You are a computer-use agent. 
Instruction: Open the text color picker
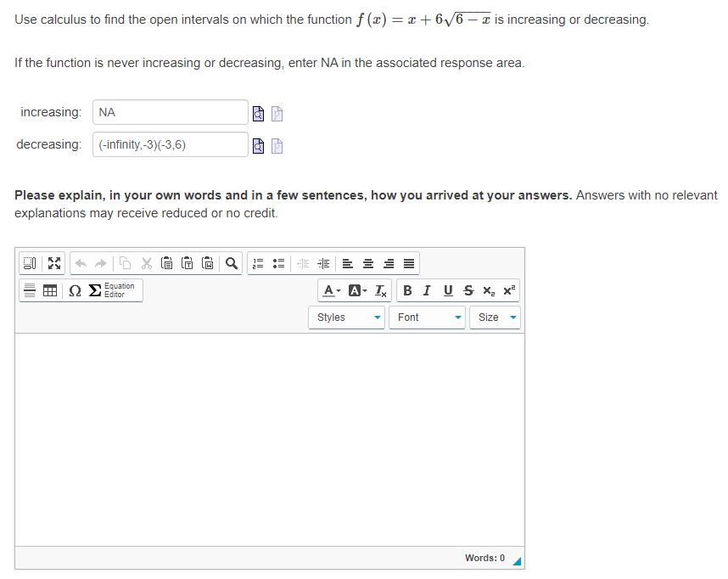point(329,289)
